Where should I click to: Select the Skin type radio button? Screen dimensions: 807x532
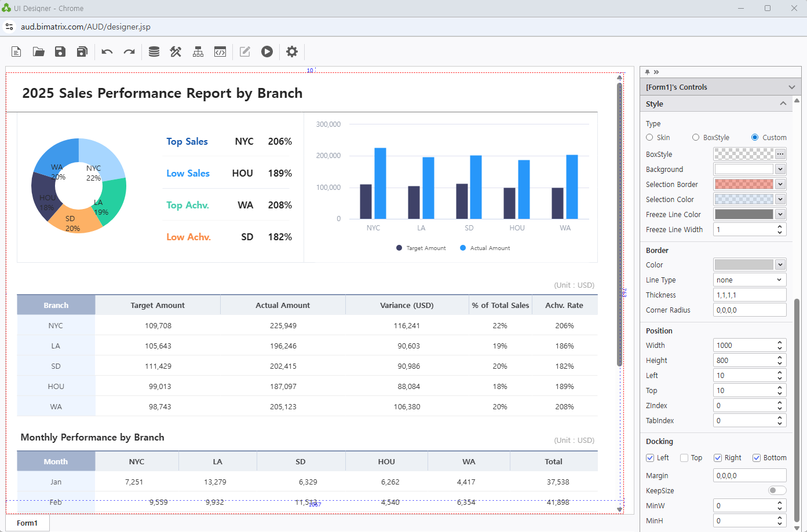[x=649, y=137]
